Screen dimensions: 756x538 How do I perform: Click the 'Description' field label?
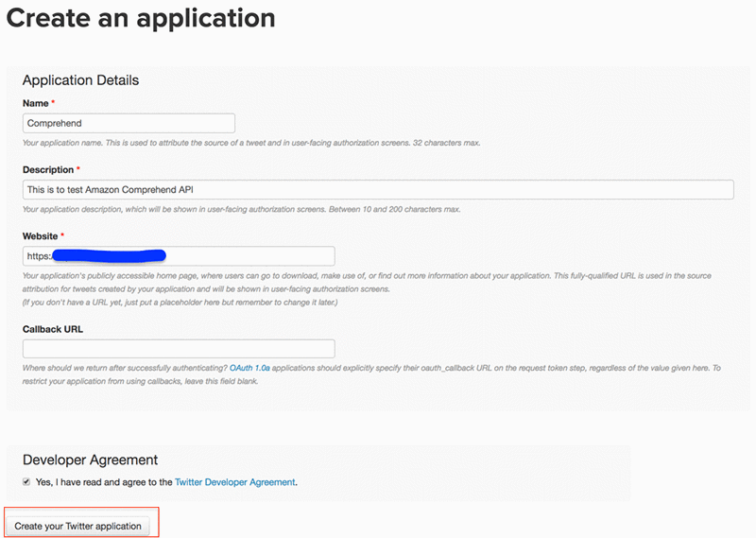point(48,170)
